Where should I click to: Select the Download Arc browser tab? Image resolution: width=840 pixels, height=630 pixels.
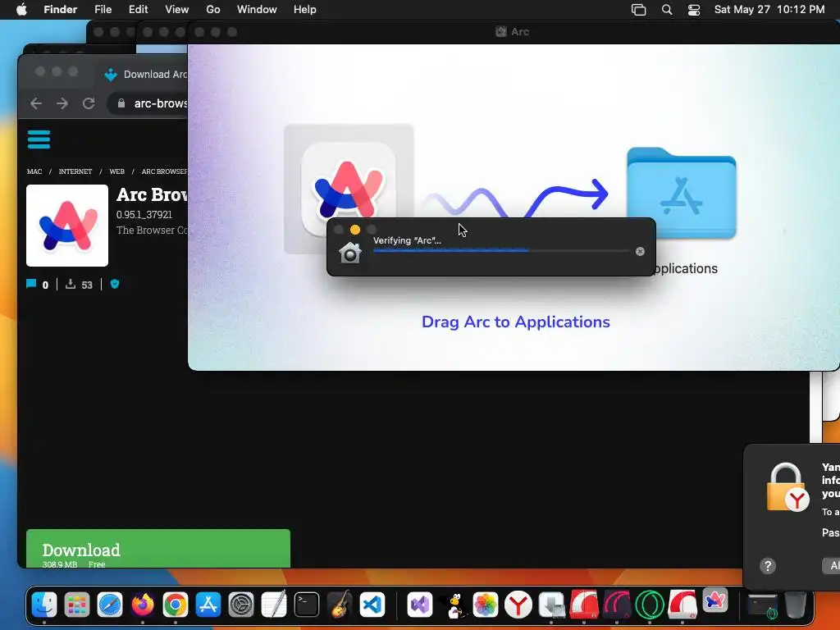[x=144, y=75]
